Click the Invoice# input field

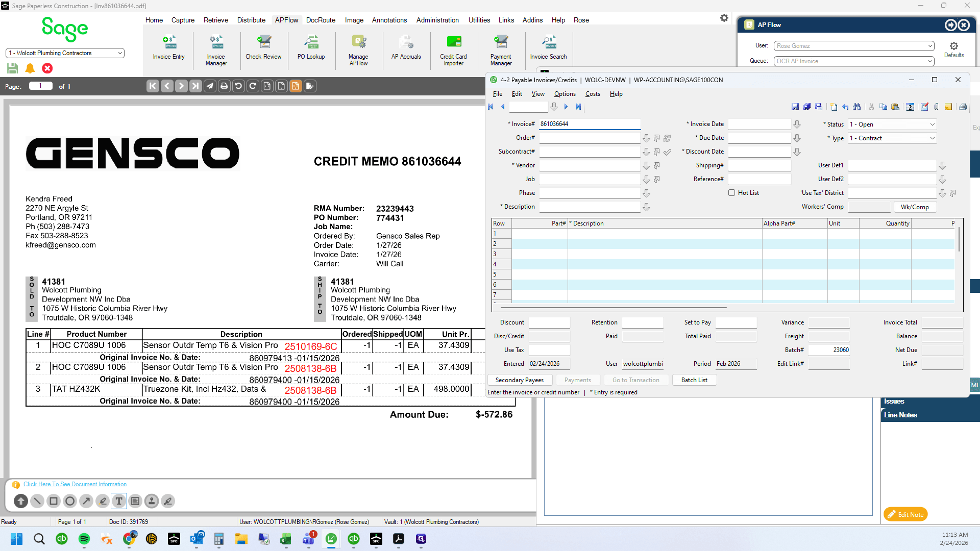point(590,124)
